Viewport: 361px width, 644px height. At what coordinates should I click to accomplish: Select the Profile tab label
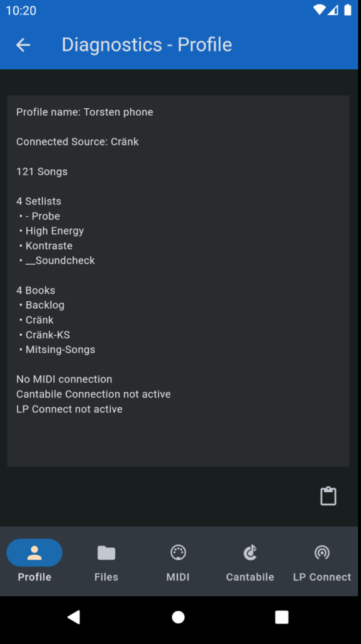(35, 577)
